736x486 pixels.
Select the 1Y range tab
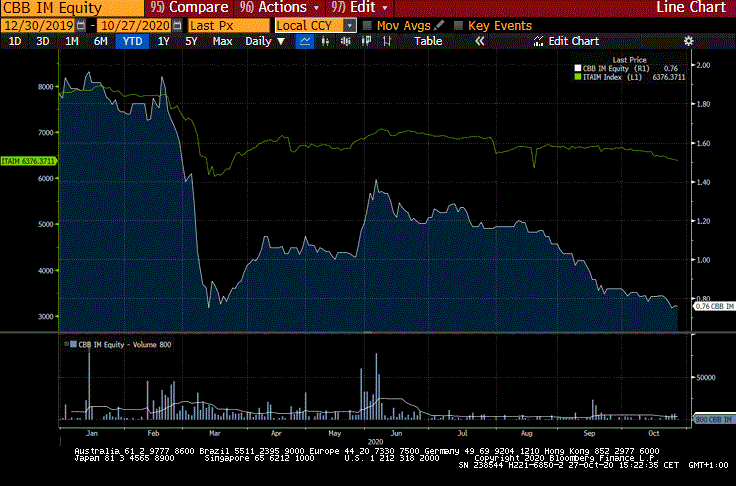163,41
